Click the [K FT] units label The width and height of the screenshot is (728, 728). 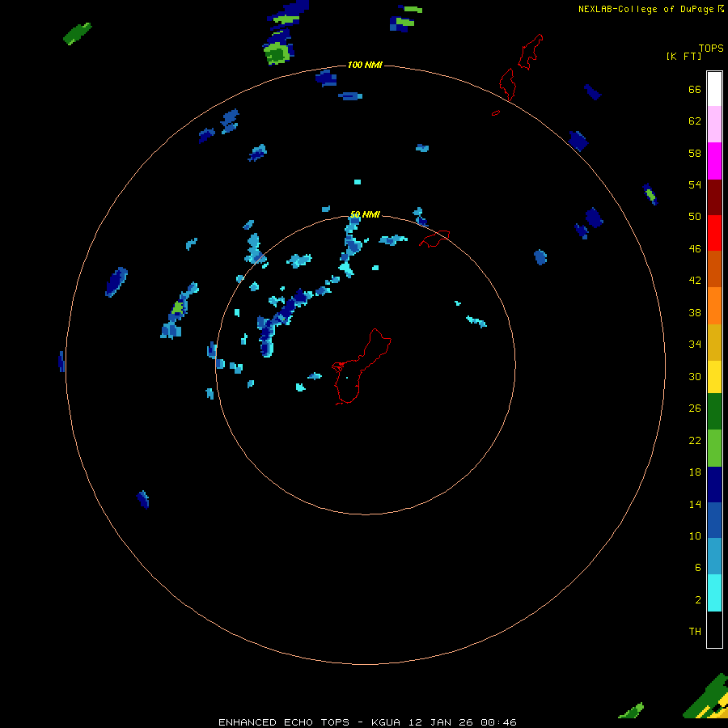pos(684,57)
